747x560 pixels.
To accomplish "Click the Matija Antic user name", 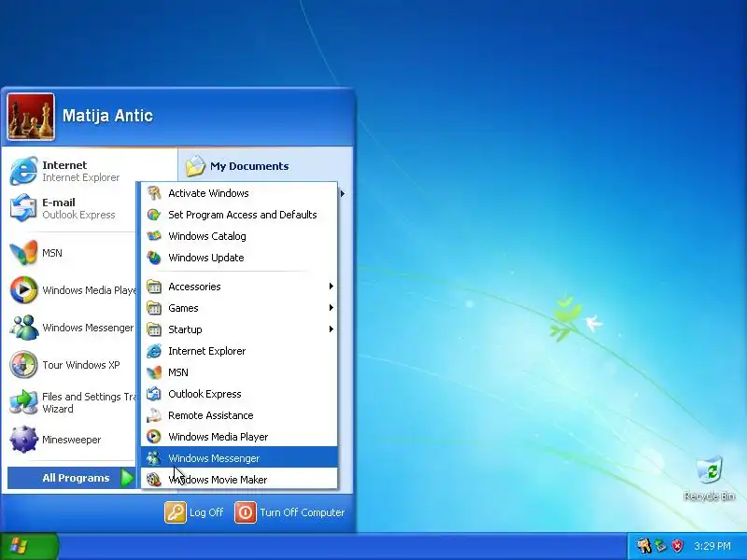I will (x=107, y=116).
